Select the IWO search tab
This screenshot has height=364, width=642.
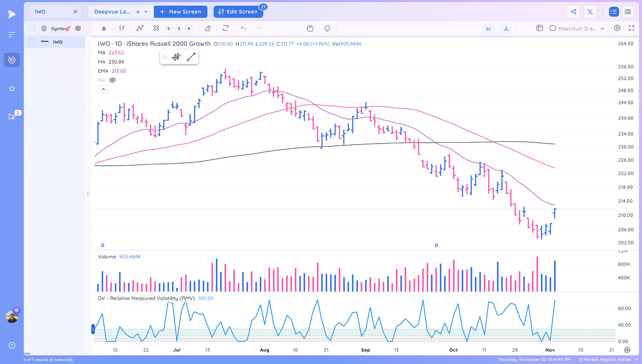[x=56, y=12]
